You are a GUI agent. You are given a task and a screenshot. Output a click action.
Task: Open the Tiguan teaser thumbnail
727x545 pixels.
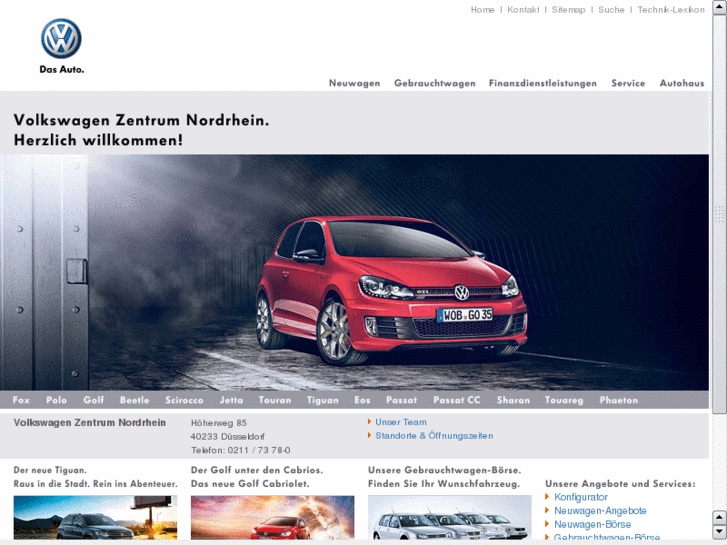coord(95,517)
